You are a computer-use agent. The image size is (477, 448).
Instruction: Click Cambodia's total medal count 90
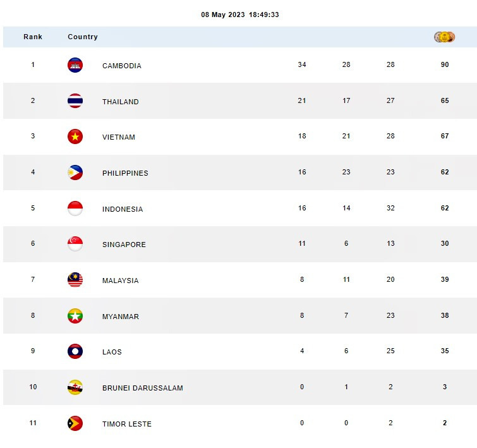(445, 64)
